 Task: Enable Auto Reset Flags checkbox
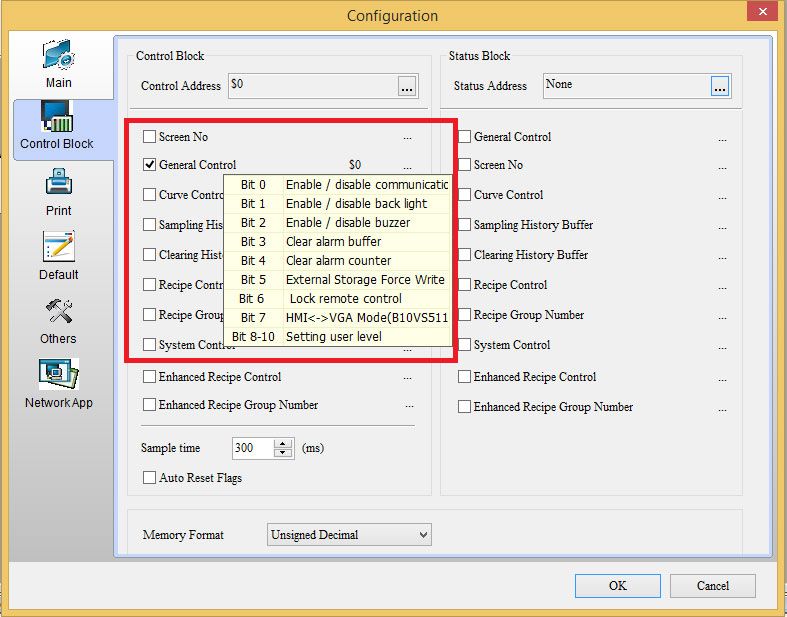(x=150, y=478)
